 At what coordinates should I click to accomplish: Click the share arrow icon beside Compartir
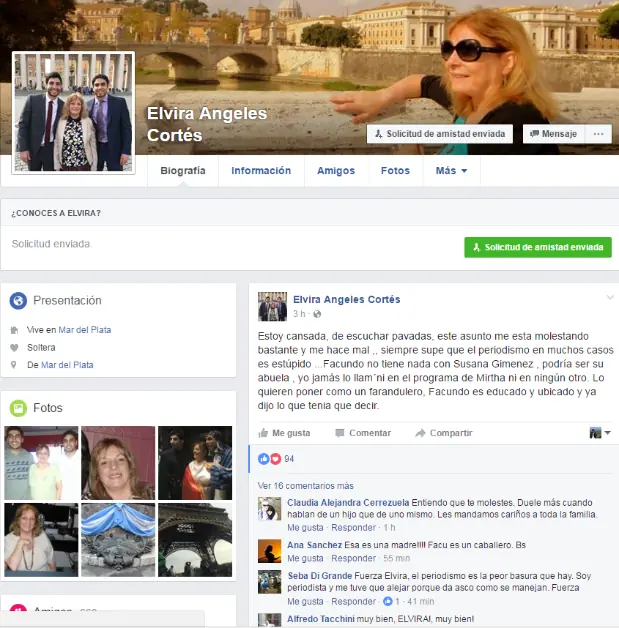coord(420,433)
